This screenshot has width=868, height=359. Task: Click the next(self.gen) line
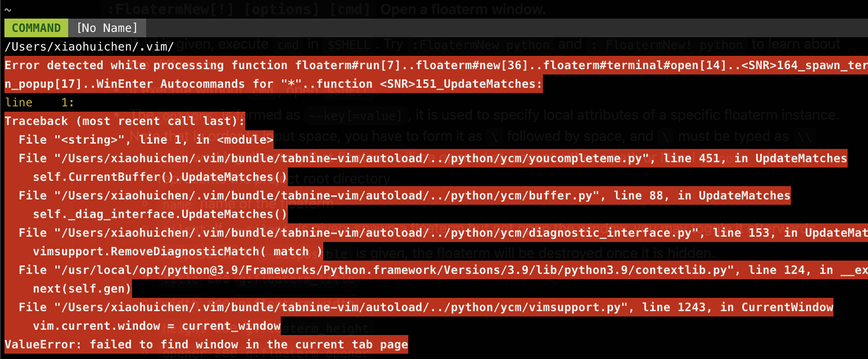point(82,289)
